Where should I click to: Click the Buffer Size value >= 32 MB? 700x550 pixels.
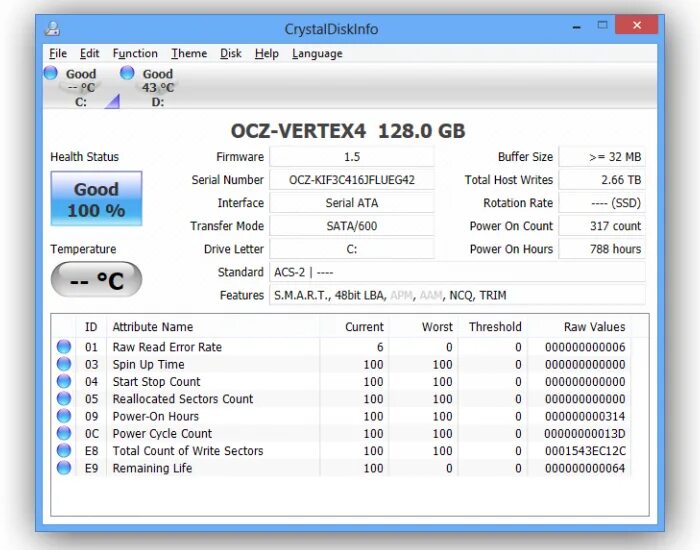[602, 157]
